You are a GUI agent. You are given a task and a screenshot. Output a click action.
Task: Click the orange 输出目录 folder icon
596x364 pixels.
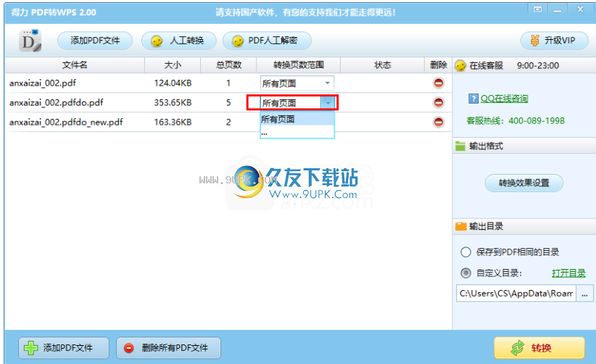[460, 226]
